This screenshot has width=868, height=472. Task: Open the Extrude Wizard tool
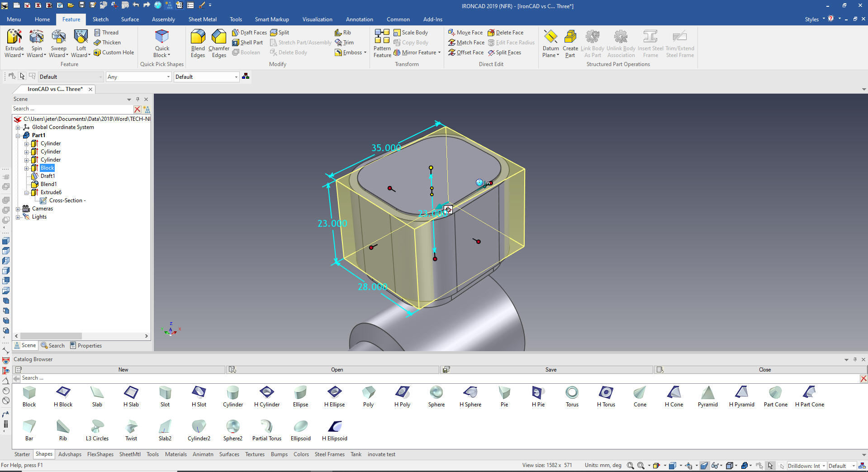pos(14,38)
